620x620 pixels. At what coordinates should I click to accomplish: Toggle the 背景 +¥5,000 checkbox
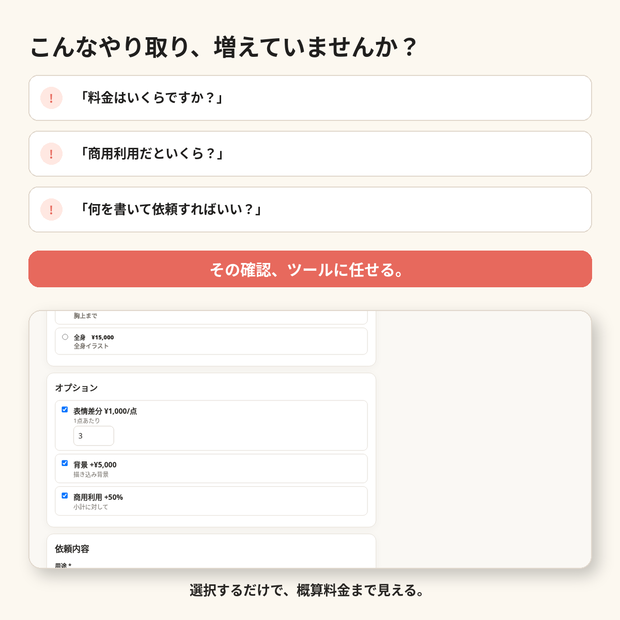(x=65, y=463)
